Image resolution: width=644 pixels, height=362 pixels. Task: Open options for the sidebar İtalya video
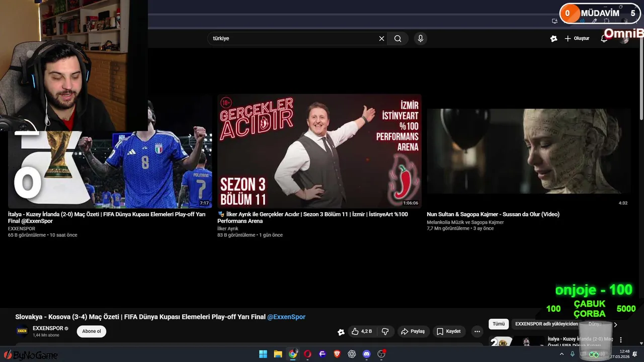[621, 340]
